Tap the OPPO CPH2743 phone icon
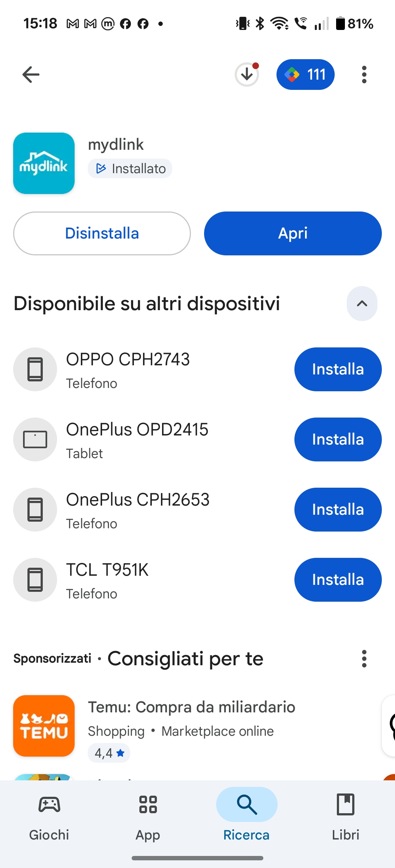 [35, 369]
